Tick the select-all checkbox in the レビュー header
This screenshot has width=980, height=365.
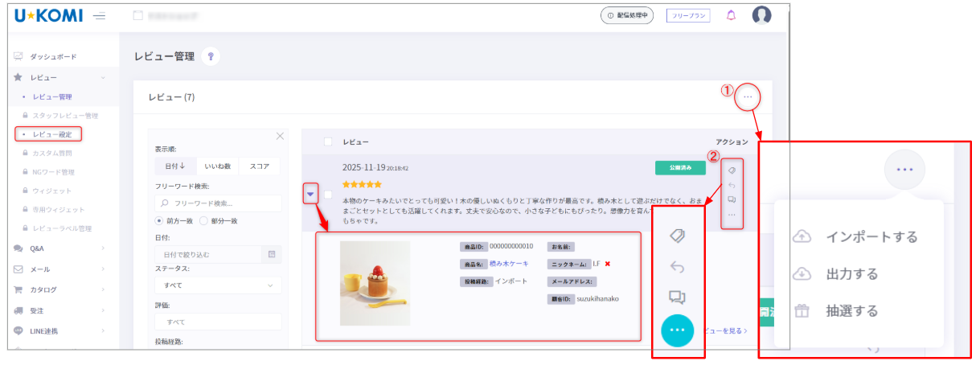coord(328,141)
